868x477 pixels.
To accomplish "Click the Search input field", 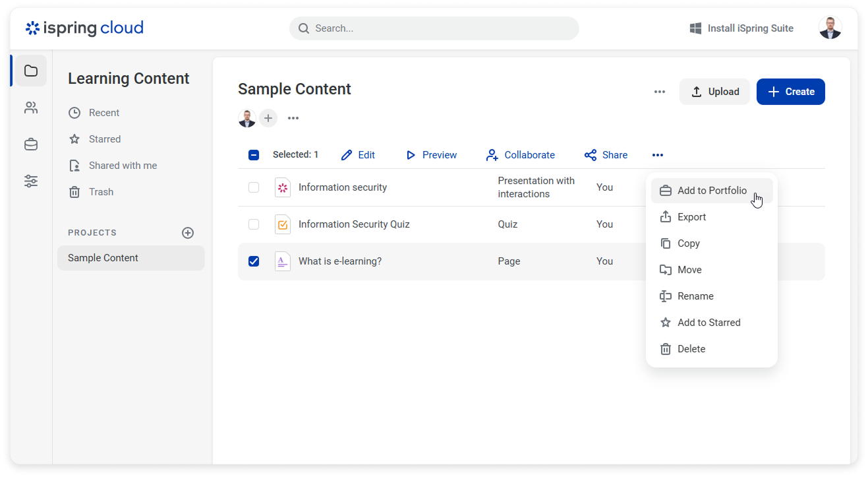I will coord(434,28).
